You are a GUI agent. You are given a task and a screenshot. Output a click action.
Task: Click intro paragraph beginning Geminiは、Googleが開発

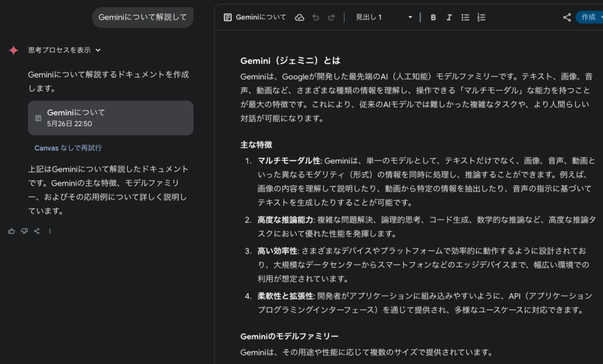[416, 97]
